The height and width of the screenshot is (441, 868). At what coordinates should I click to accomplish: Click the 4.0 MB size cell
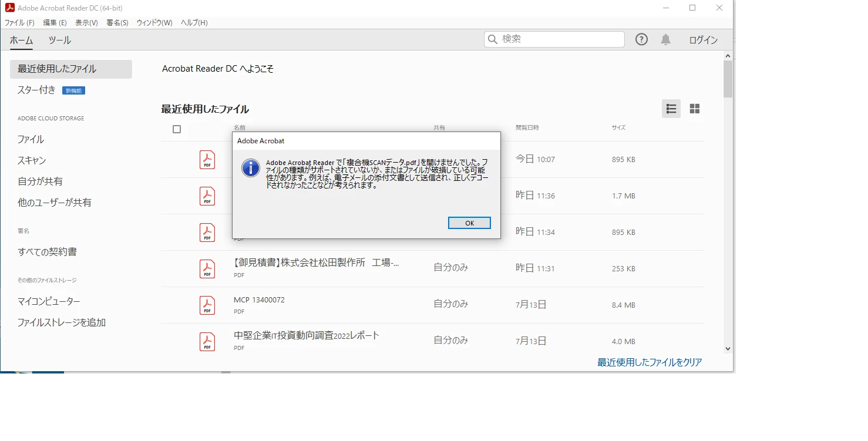click(x=623, y=342)
